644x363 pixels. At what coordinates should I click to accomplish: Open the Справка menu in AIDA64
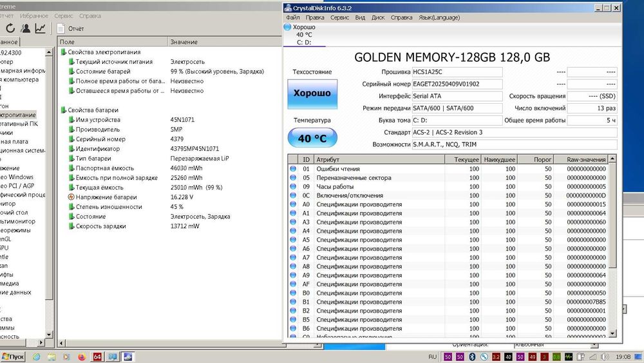pos(90,15)
